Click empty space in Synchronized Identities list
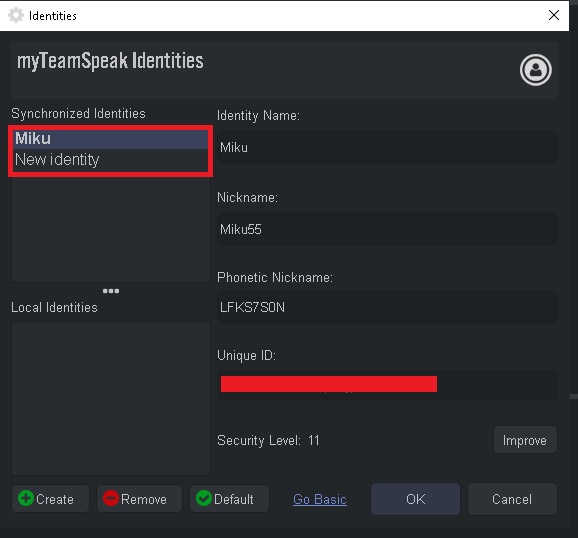 (x=111, y=229)
